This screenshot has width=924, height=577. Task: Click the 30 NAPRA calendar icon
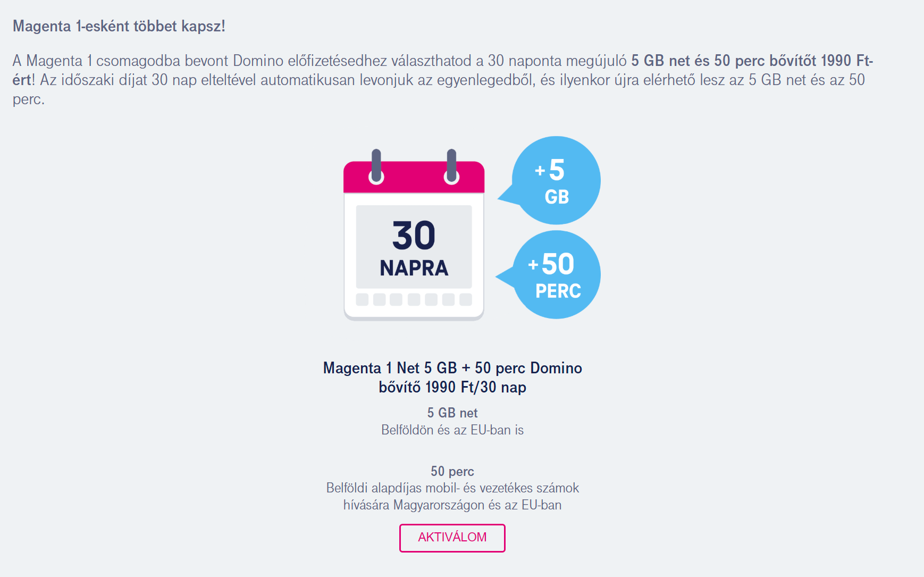(414, 235)
